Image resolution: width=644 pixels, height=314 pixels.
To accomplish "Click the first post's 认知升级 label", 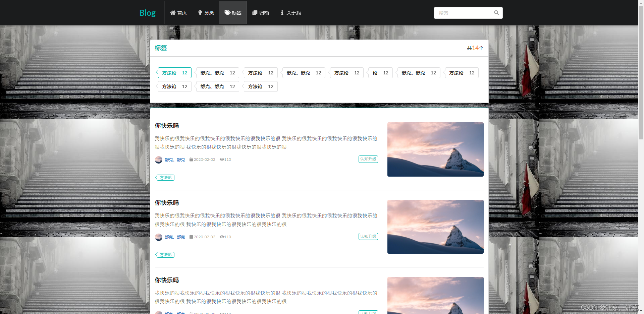I will pos(368,159).
